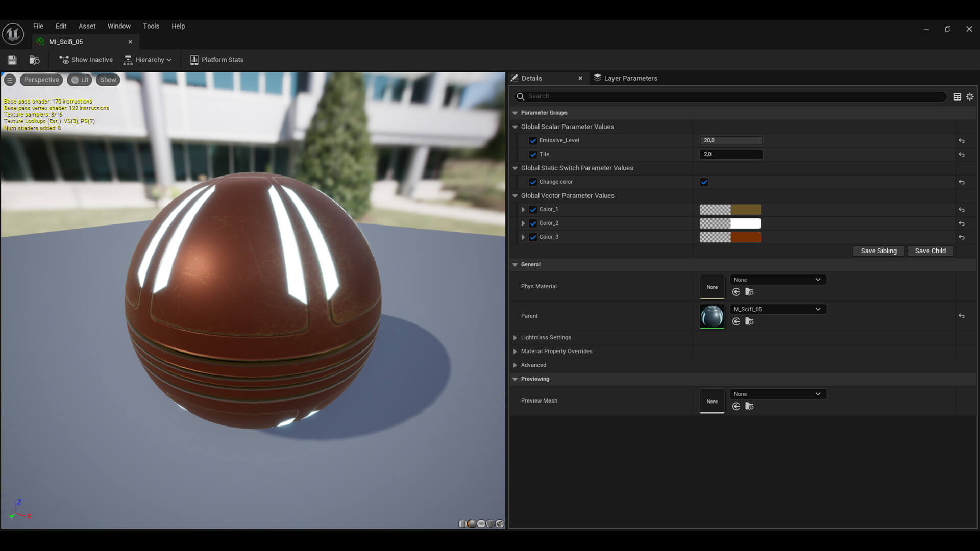Switch to Layer Parameters tab
Image resolution: width=980 pixels, height=551 pixels.
(x=626, y=78)
